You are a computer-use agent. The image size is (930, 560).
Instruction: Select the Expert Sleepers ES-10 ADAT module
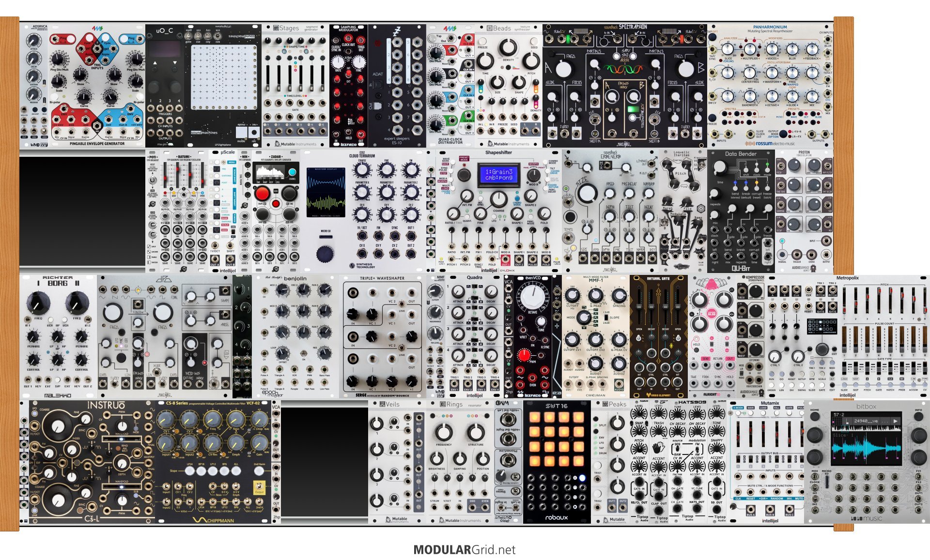click(x=397, y=86)
